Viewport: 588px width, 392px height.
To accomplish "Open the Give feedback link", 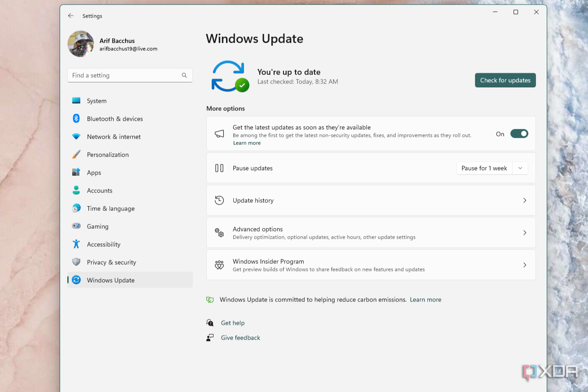I will (x=240, y=338).
